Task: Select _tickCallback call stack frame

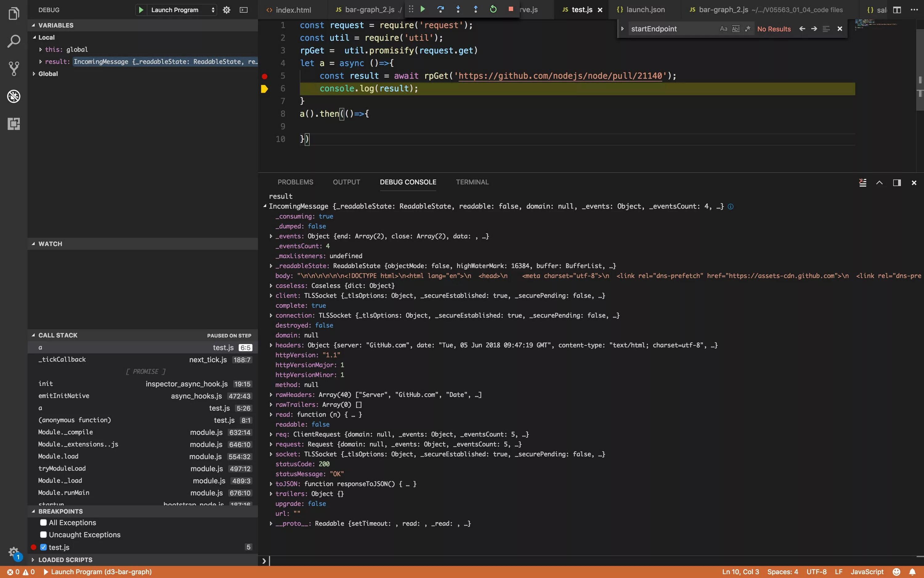Action: (143, 360)
